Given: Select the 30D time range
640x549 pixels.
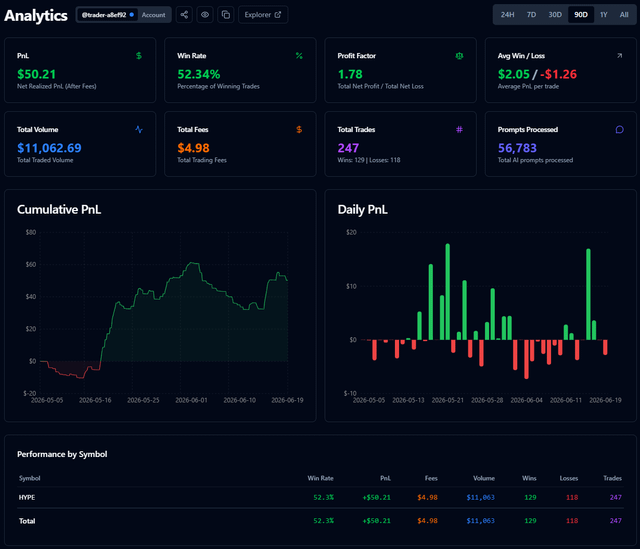Looking at the screenshot, I should pyautogui.click(x=555, y=15).
